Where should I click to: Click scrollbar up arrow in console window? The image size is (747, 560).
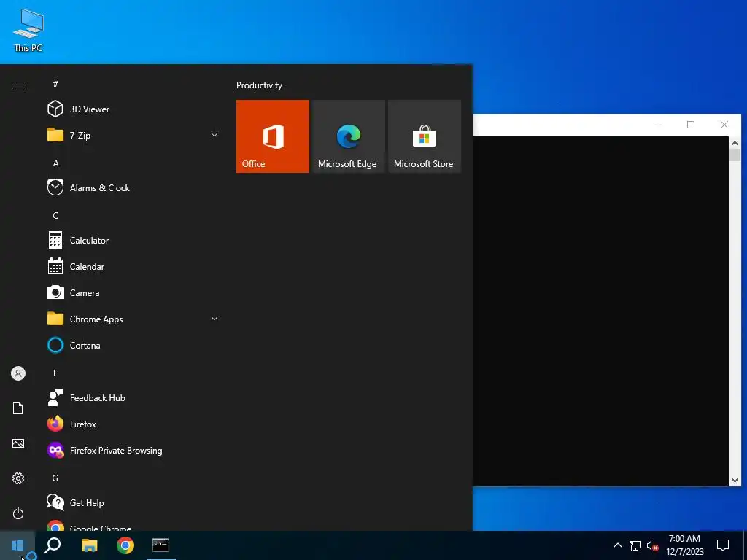pos(735,143)
